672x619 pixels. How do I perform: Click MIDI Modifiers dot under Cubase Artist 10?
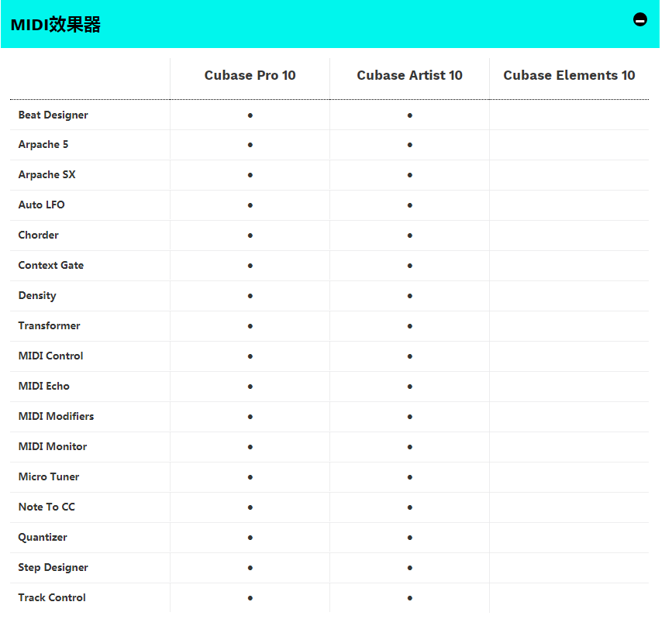pyautogui.click(x=410, y=416)
